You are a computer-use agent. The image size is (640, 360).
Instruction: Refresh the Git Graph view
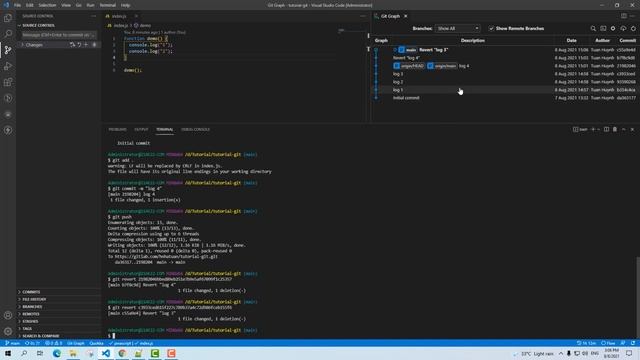(x=633, y=29)
